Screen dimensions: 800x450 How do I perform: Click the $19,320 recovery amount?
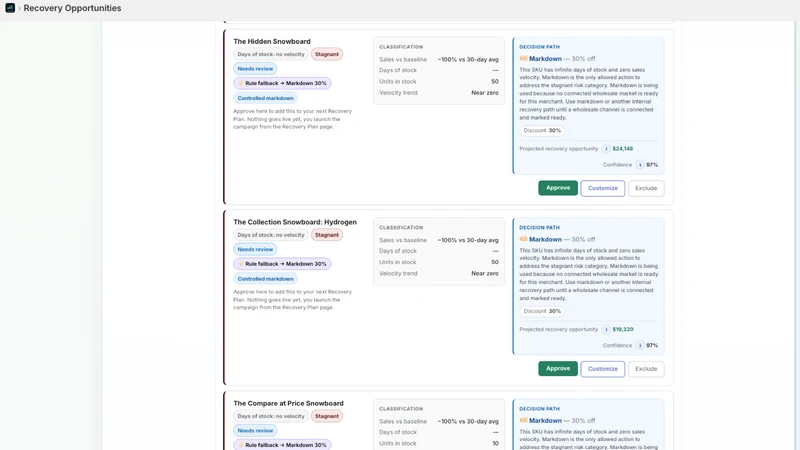coord(622,330)
